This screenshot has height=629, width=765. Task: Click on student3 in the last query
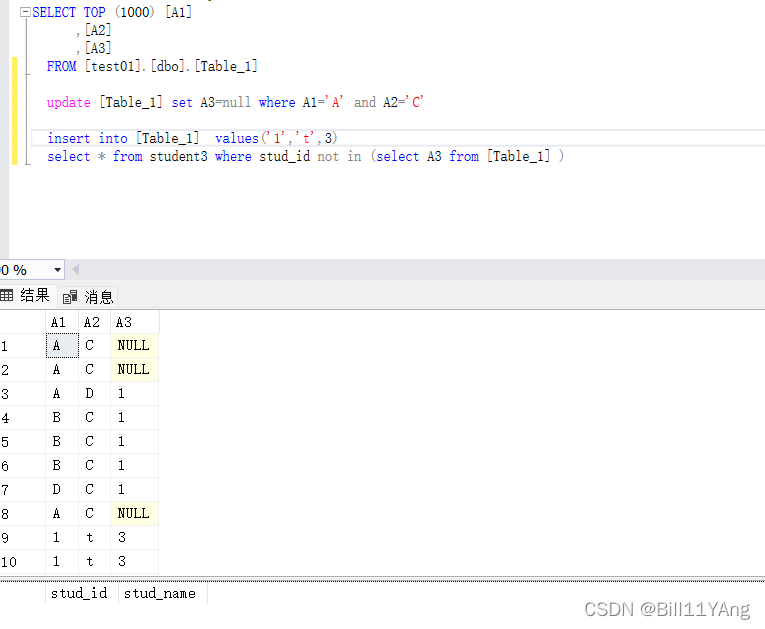click(178, 156)
